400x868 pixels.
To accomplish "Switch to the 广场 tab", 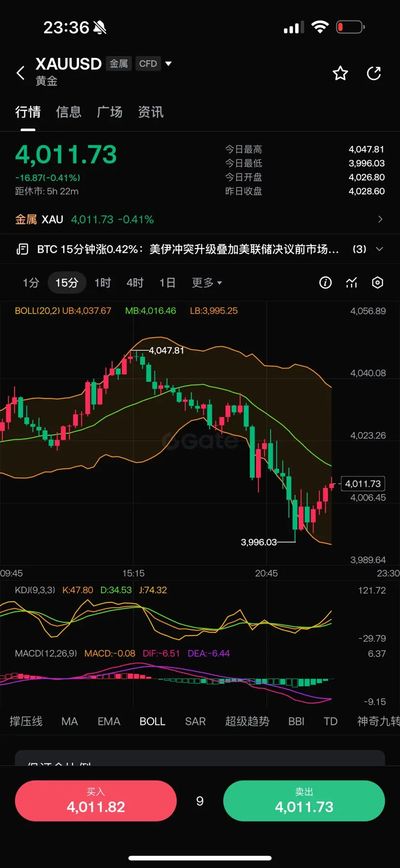I will [110, 112].
